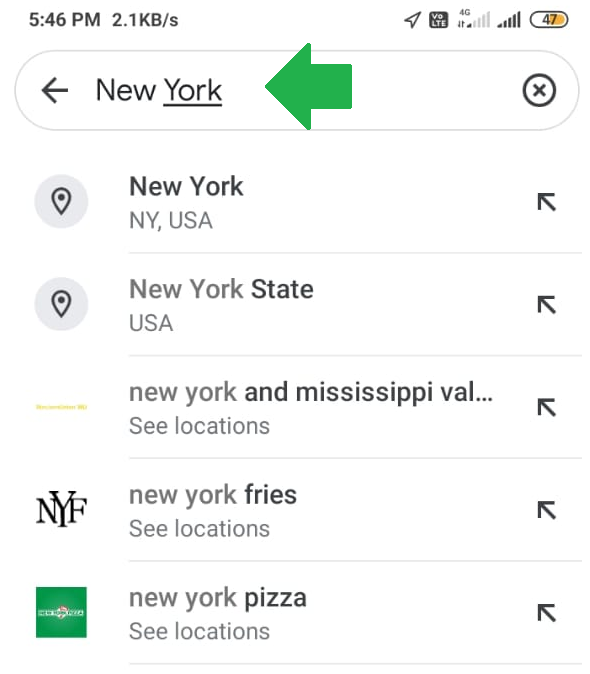Insert New York suggestion using its arrow
Viewport: 590px width, 674px height.
[547, 202]
